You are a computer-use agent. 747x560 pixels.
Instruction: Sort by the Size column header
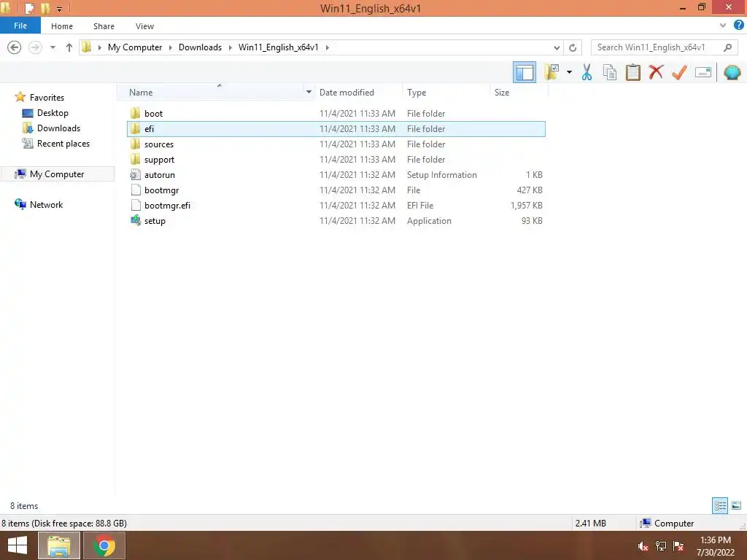click(x=519, y=93)
